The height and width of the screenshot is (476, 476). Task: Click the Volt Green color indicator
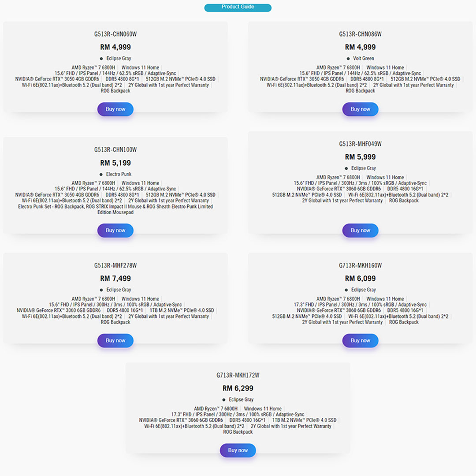click(x=348, y=58)
